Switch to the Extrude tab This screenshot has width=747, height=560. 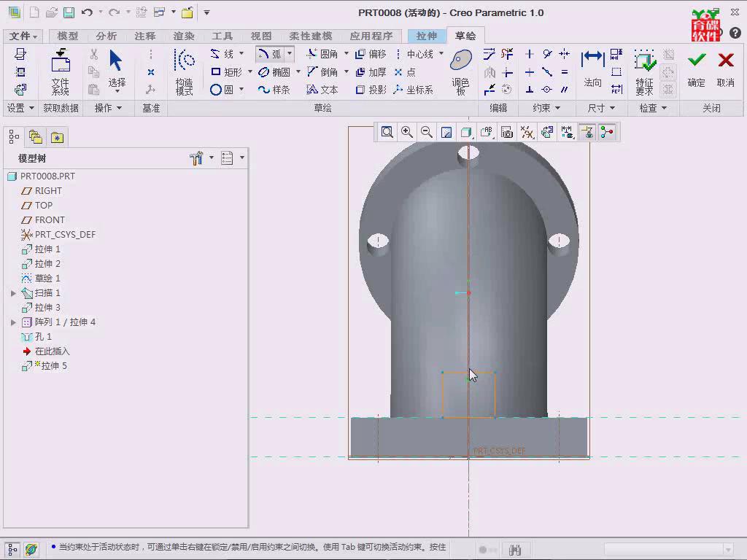pyautogui.click(x=426, y=36)
